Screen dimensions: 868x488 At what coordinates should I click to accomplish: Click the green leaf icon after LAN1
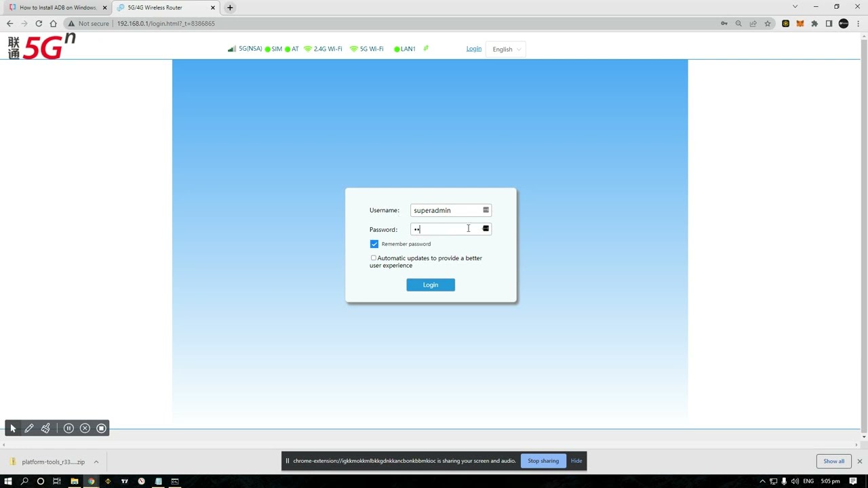[x=426, y=49]
